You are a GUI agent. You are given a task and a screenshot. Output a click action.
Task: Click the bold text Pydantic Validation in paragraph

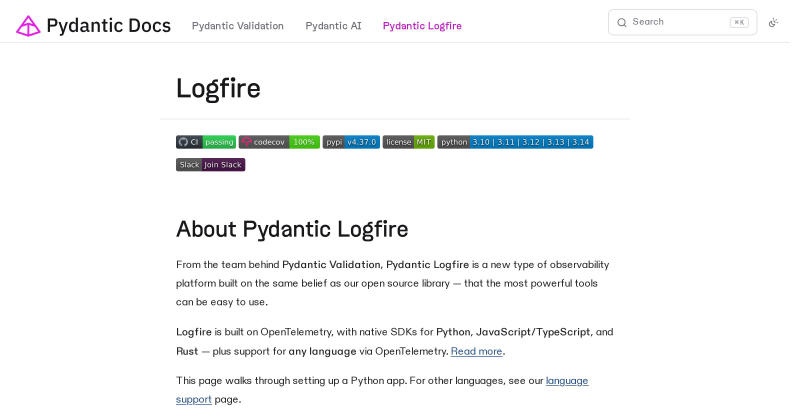[x=331, y=264]
